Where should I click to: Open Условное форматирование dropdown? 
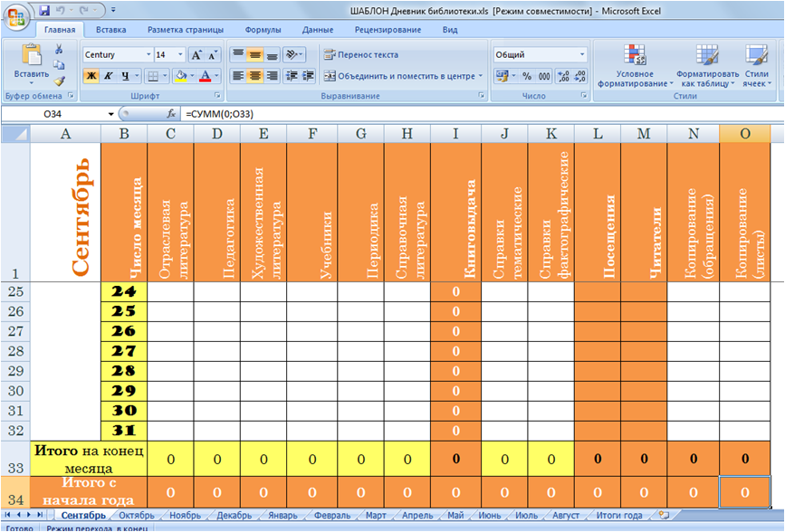[x=636, y=65]
